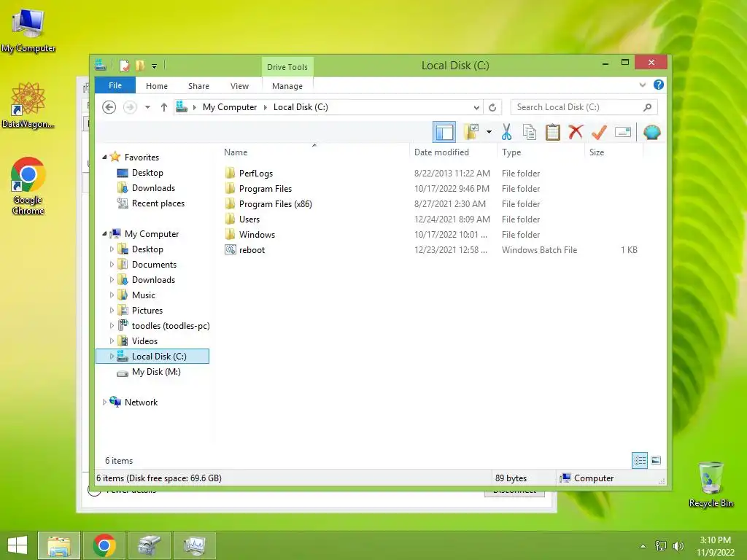Click the blue shell icon in toolbar
The image size is (747, 560).
click(x=651, y=132)
